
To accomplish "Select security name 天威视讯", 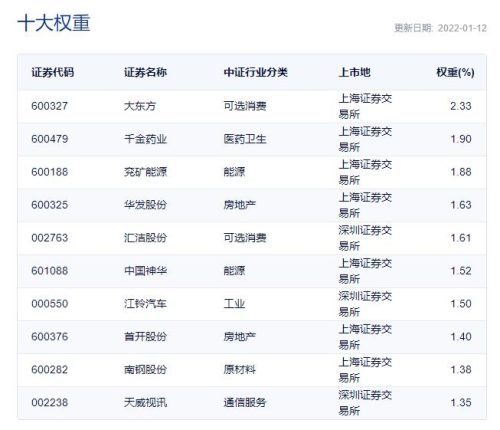I will (145, 402).
